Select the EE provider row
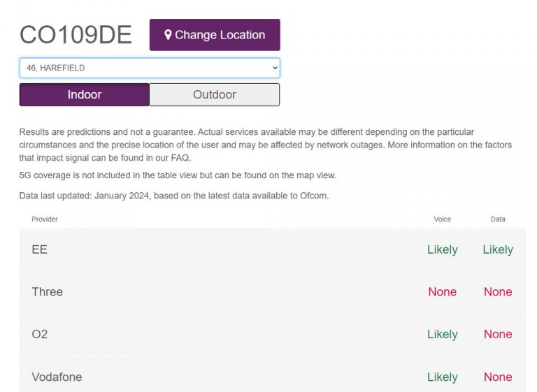 (273, 249)
